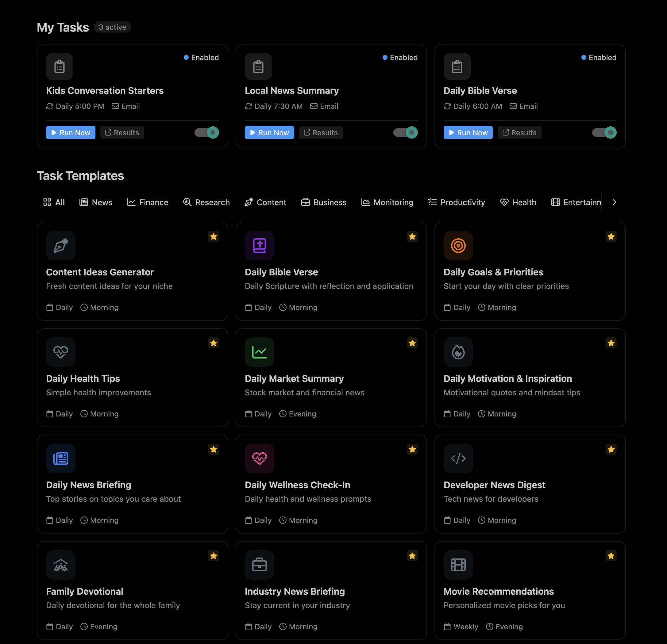Click the Family Devotional family icon
The image size is (667, 644).
60,565
